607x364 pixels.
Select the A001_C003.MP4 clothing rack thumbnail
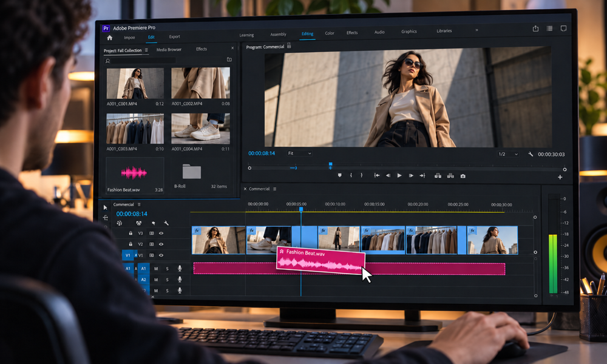[x=135, y=129]
